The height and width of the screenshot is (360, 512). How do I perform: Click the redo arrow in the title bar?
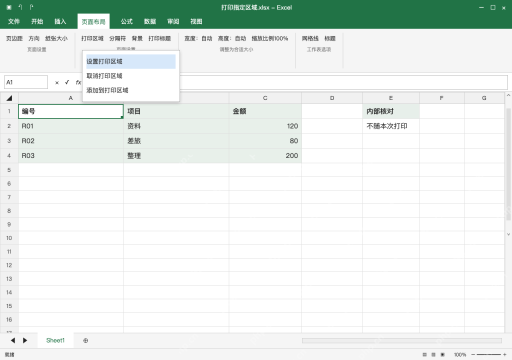[x=31, y=7]
